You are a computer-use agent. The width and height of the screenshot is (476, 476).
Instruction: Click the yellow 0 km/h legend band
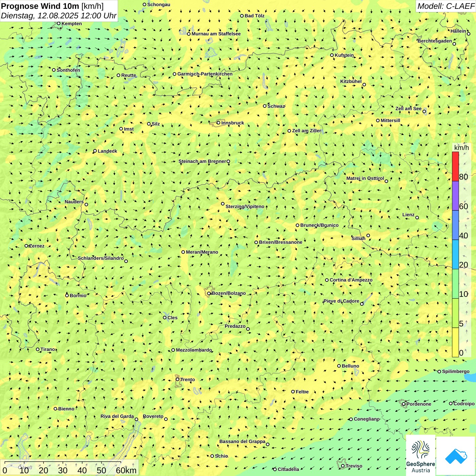(455, 342)
